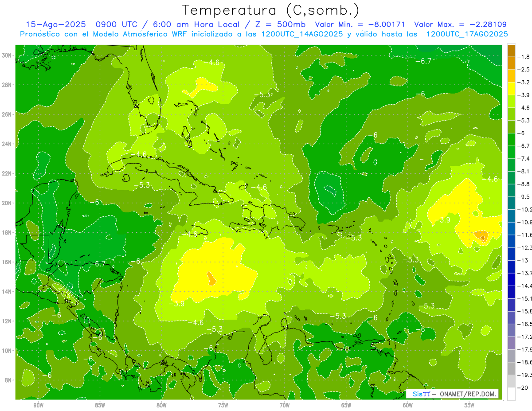Click the '-8.8' legend scale label

tap(525, 184)
